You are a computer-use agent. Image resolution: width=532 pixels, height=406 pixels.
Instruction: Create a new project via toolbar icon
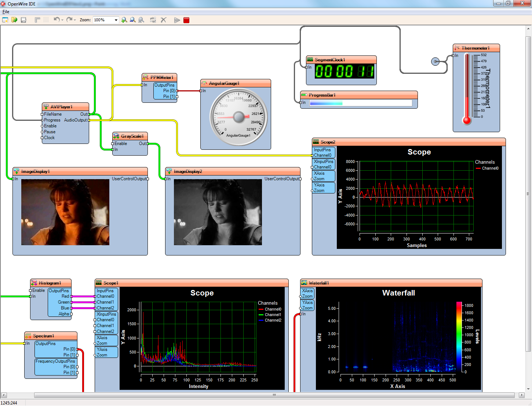[5, 20]
